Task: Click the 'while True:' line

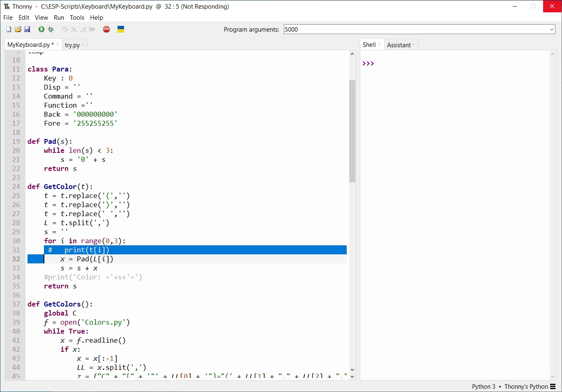Action: (x=66, y=331)
